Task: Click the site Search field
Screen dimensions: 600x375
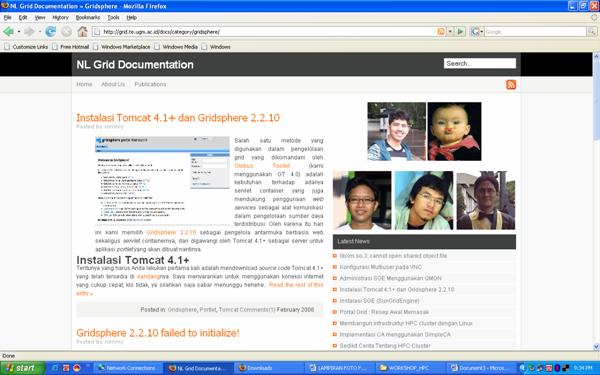Action: [480, 64]
